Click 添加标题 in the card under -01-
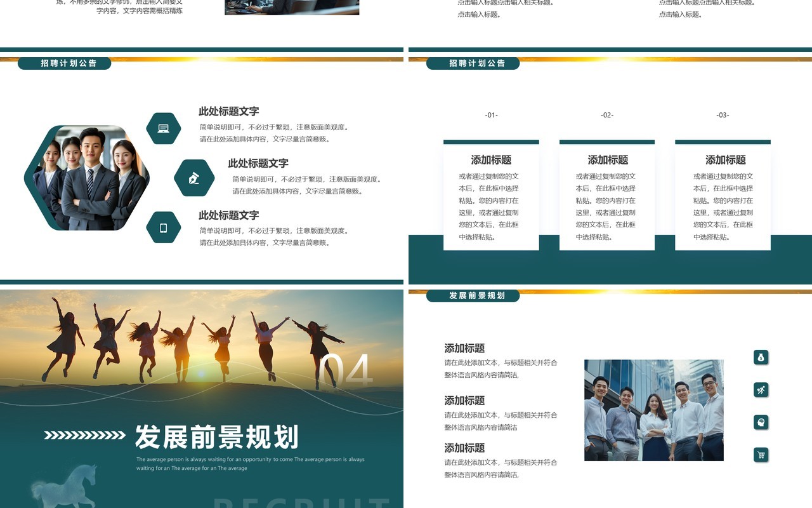The width and height of the screenshot is (812, 508). pyautogui.click(x=491, y=160)
